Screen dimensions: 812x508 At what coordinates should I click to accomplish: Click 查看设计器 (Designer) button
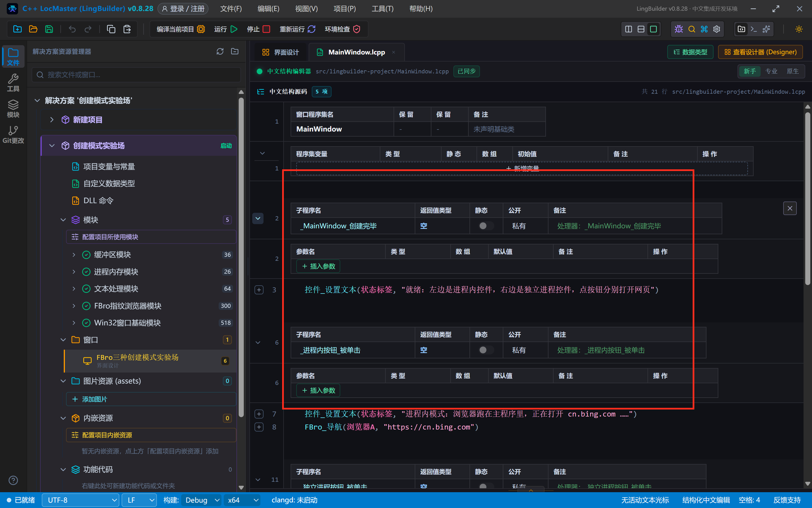pos(760,52)
